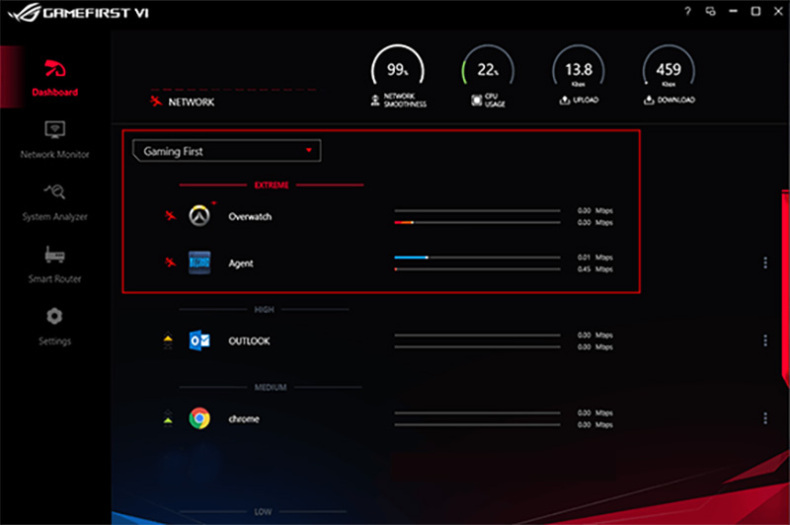Expand the Gaming First mode dropdown
Image resolution: width=790 pixels, height=525 pixels.
226,151
